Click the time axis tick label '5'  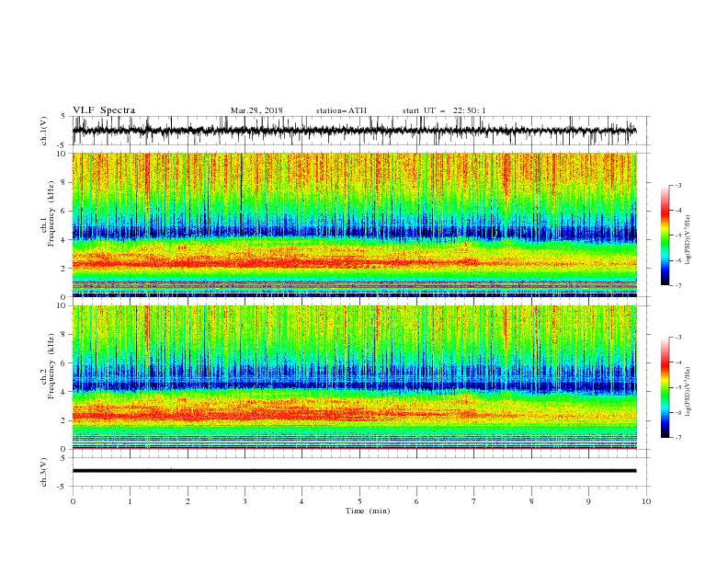click(359, 501)
